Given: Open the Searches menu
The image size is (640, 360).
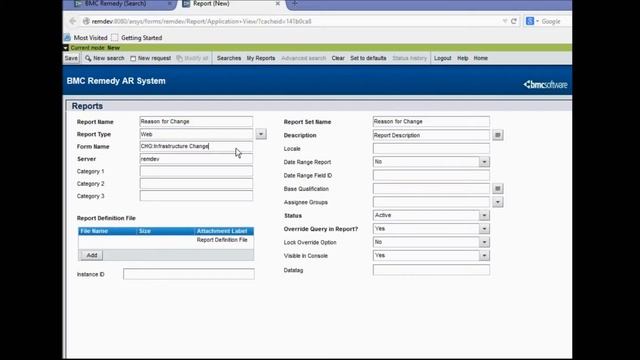Looking at the screenshot, I should [229, 58].
